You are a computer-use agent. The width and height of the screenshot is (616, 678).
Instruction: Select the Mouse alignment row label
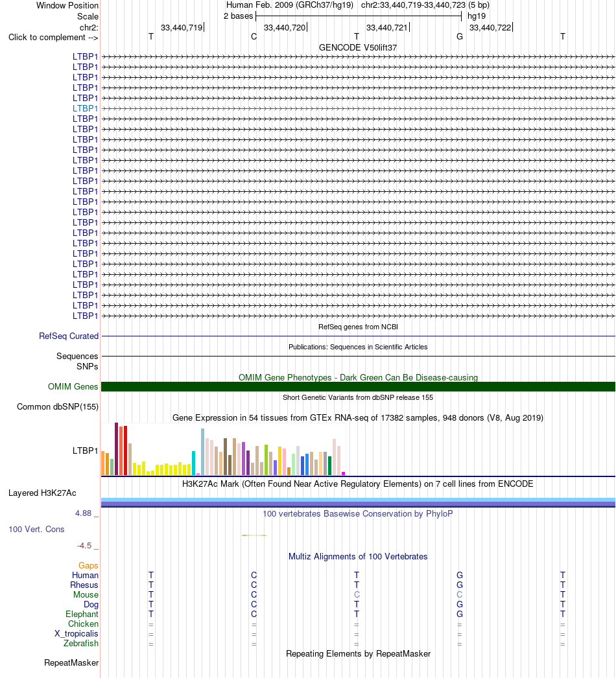point(86,594)
